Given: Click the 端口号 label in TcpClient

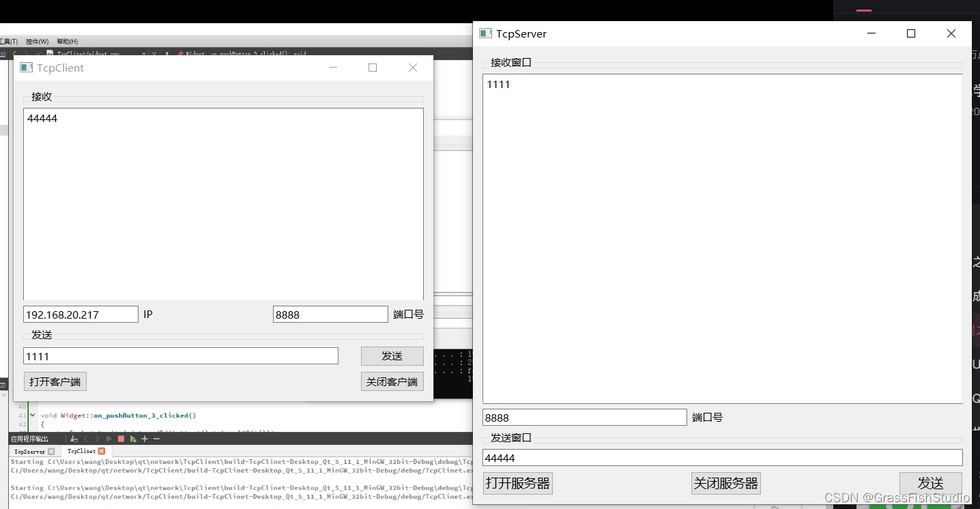Looking at the screenshot, I should click(408, 315).
